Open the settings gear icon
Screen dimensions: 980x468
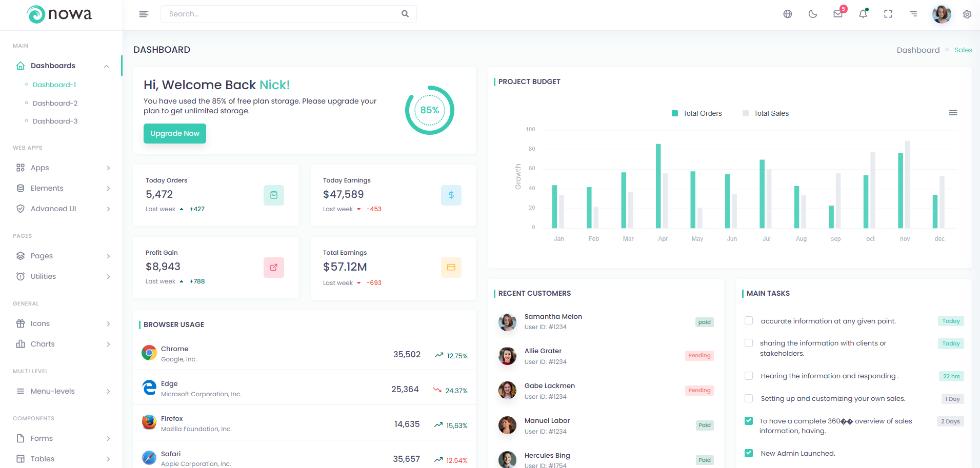point(967,14)
